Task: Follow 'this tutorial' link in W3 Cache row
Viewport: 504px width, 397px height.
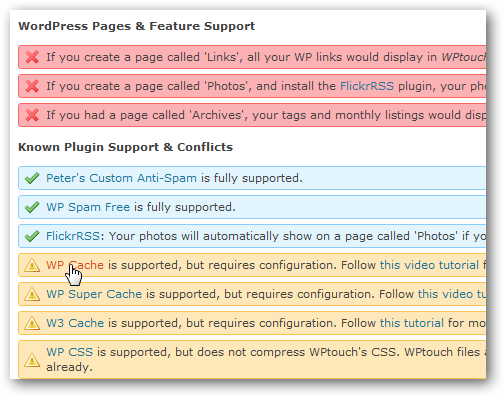Action: click(412, 323)
